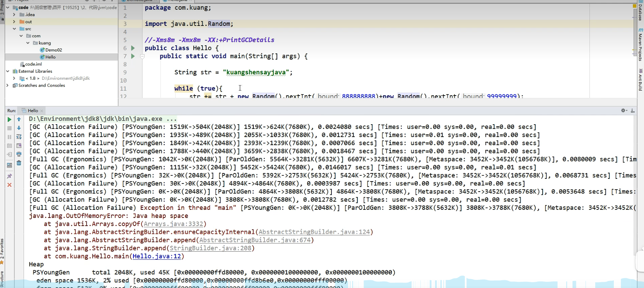Close the Hello run tab

pyautogui.click(x=42, y=111)
